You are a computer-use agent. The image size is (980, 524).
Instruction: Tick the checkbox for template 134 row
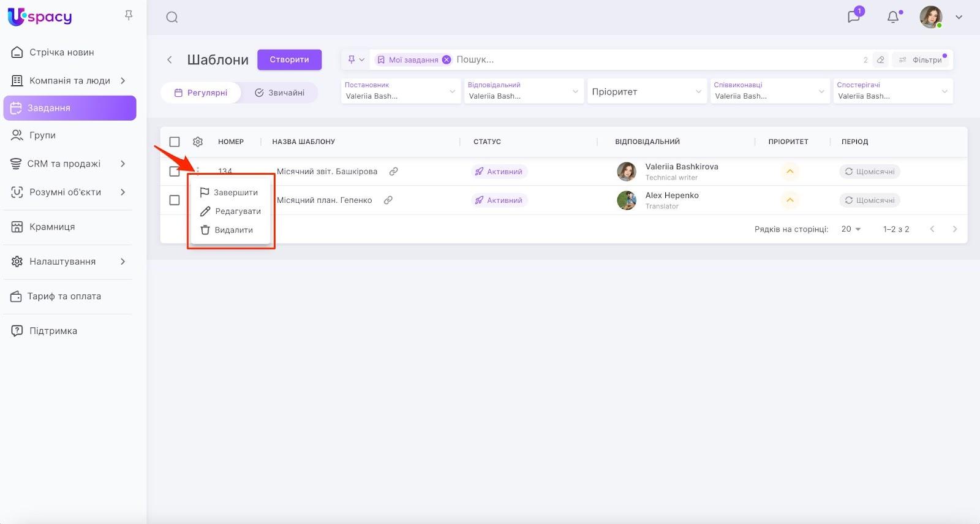coord(175,171)
